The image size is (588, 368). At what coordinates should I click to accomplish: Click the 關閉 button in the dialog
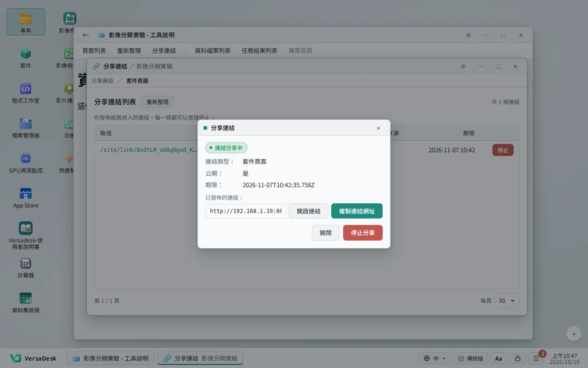pos(326,233)
